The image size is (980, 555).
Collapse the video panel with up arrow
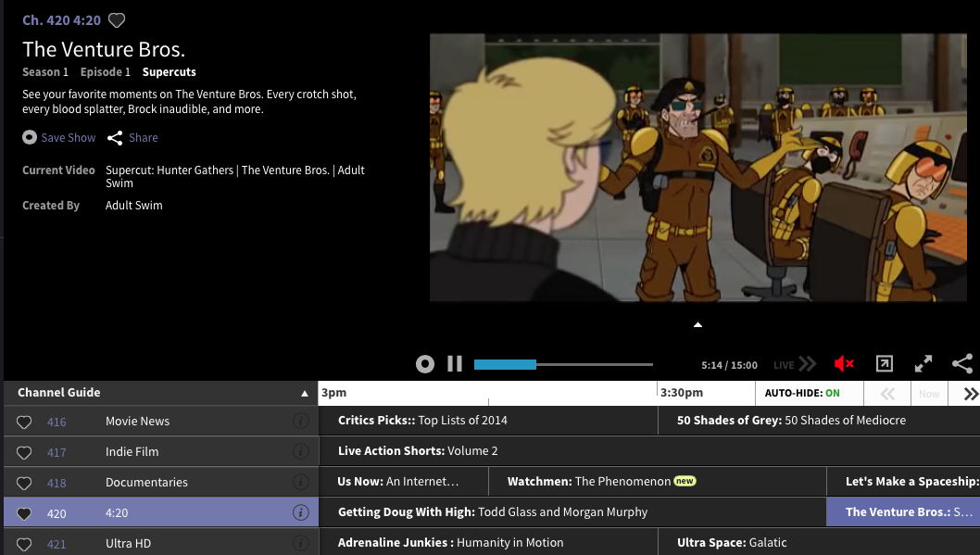tap(698, 325)
